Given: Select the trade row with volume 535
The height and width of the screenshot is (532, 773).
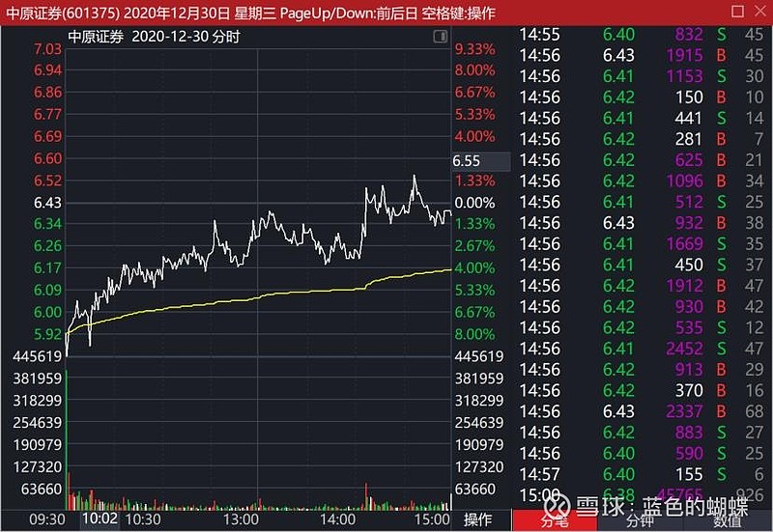Looking at the screenshot, I should [642, 327].
